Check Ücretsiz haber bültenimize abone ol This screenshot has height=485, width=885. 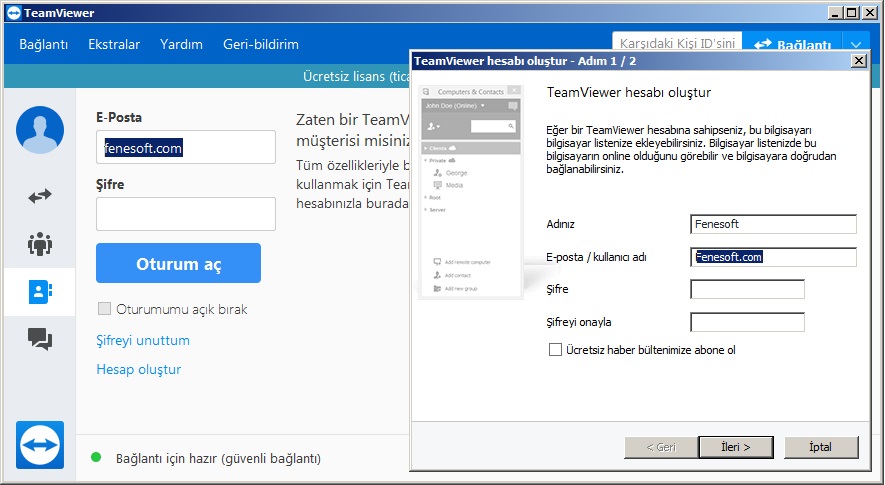click(x=555, y=349)
